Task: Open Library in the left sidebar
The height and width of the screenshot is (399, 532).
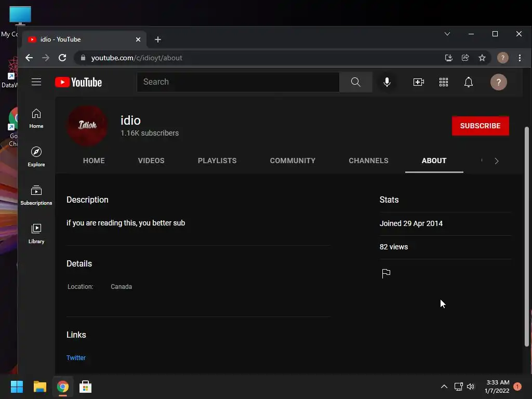Action: coord(36,233)
